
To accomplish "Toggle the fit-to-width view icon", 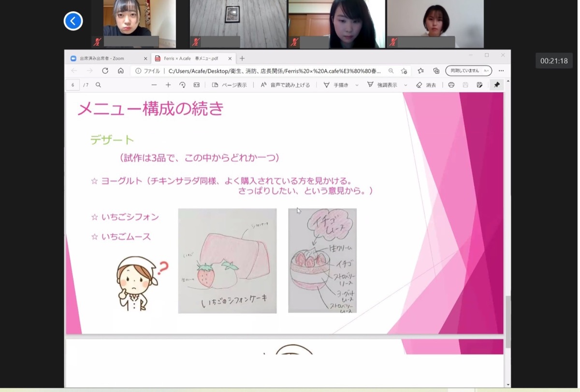I will (196, 85).
